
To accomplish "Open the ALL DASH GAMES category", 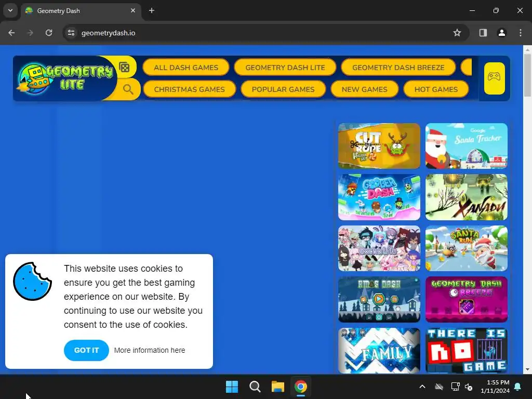I will point(186,68).
